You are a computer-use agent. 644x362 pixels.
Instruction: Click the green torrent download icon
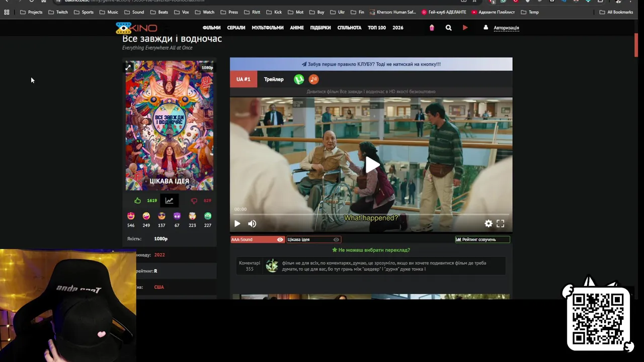299,79
